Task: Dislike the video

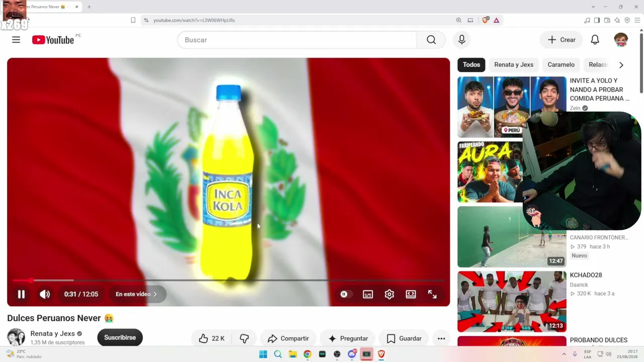Action: (x=244, y=338)
